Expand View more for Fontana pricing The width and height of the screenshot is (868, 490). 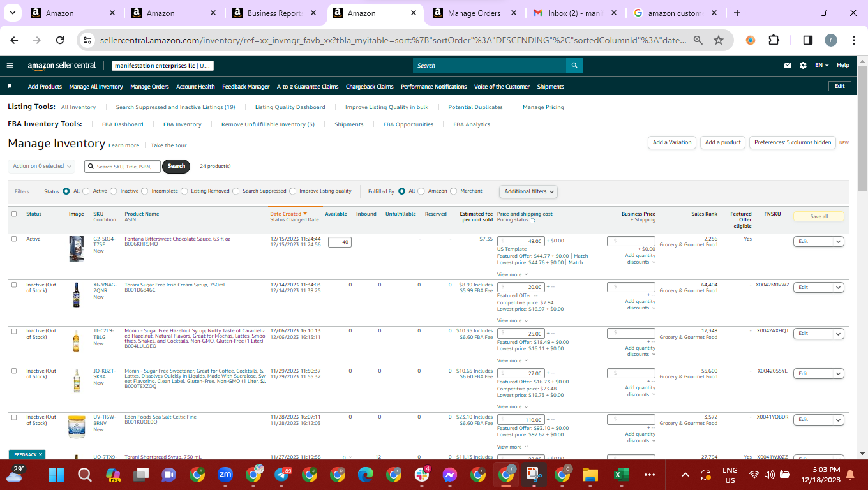pos(511,274)
